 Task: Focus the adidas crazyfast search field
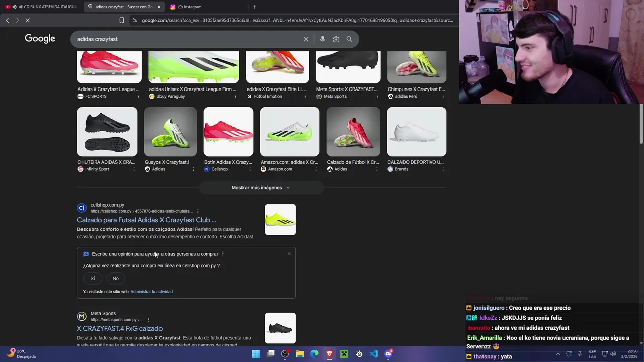coord(186,39)
